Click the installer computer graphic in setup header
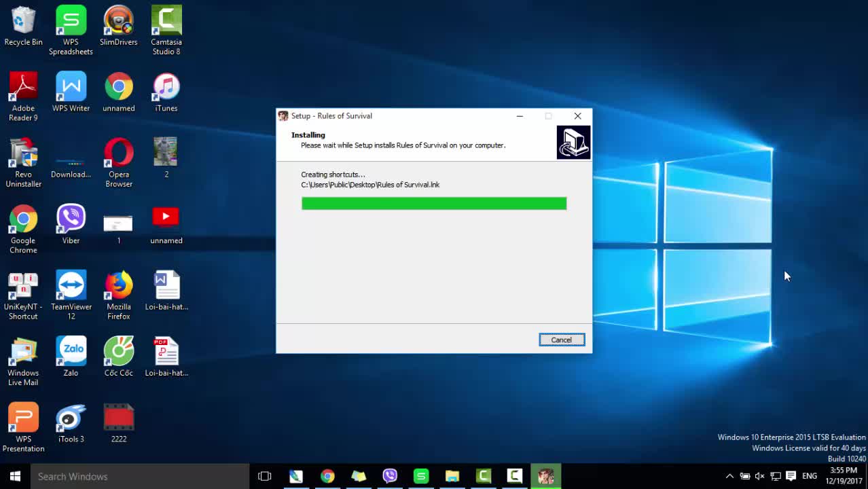The width and height of the screenshot is (868, 489). [574, 143]
